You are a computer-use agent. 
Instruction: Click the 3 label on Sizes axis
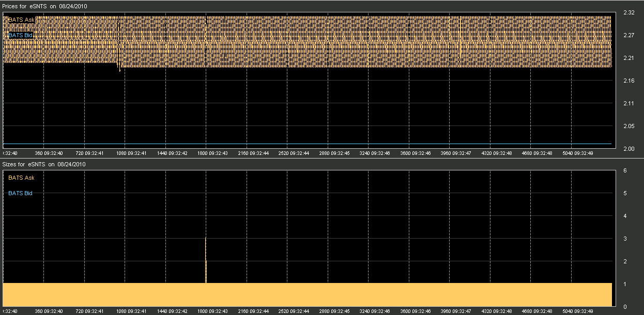click(x=625, y=239)
